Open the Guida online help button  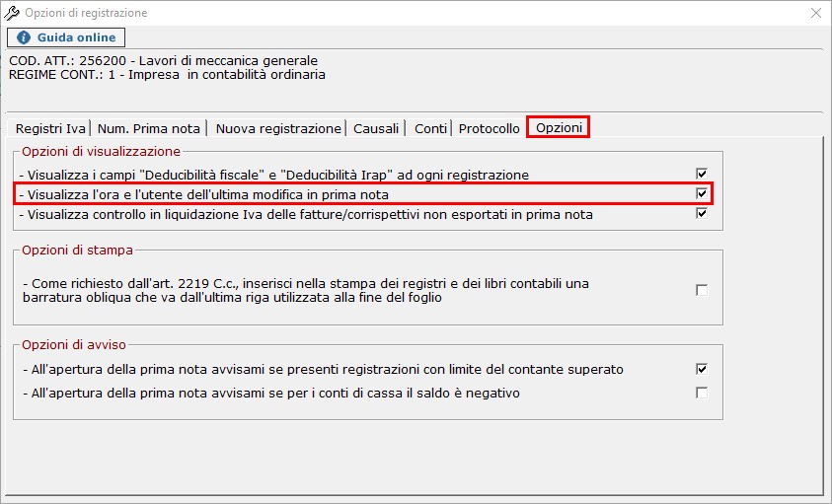point(66,37)
